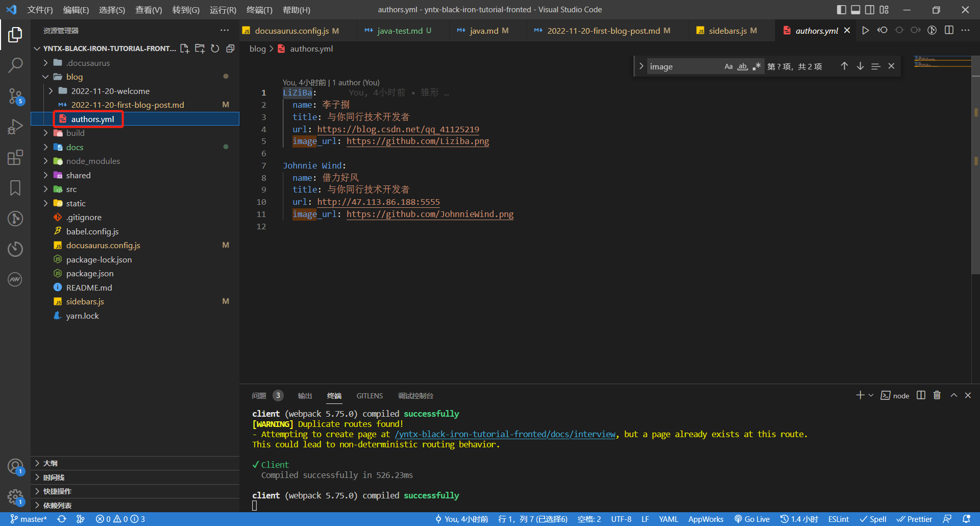Screen dimensions: 980x526
Task: Maximize the terminal panel size
Action: pyautogui.click(x=953, y=395)
